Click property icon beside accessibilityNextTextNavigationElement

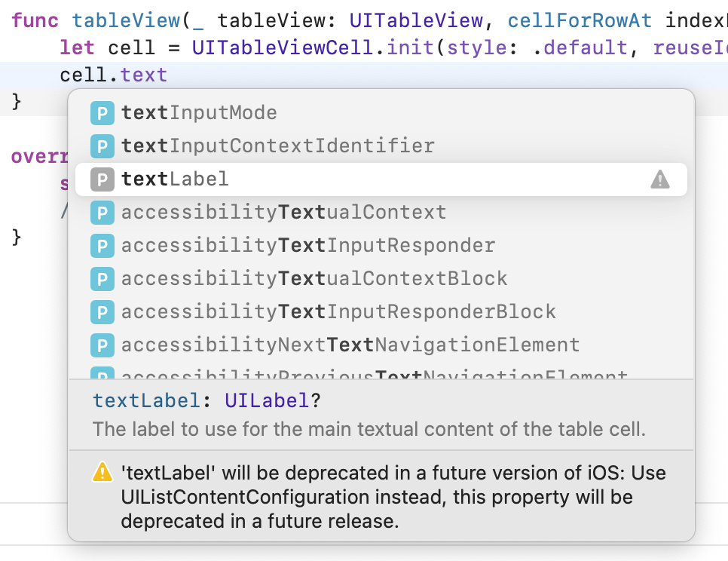click(x=102, y=345)
